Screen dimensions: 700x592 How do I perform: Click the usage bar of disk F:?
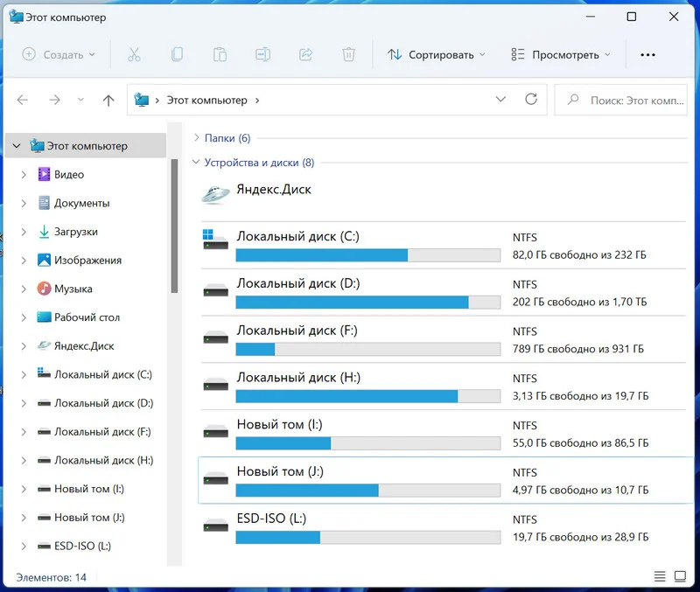(367, 349)
